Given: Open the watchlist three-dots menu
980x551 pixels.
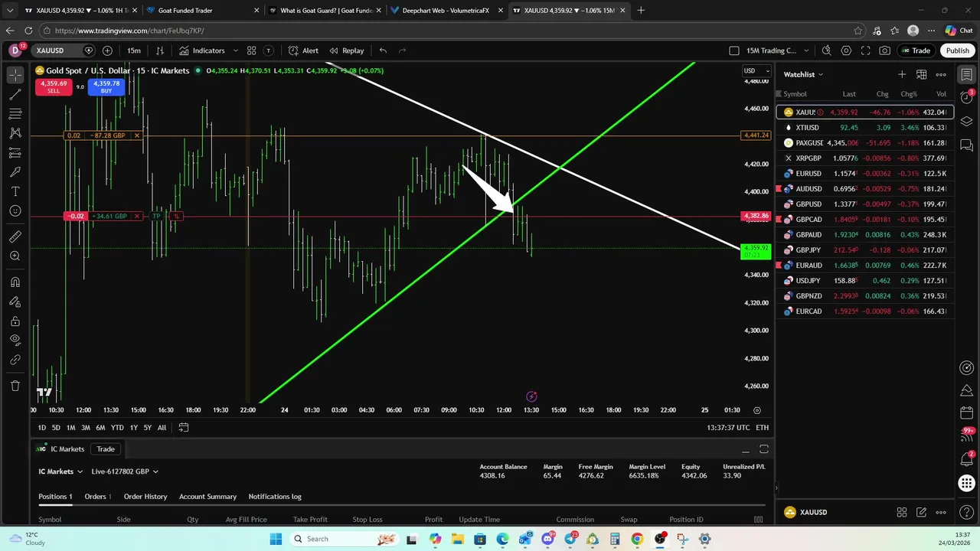Looking at the screenshot, I should (x=941, y=74).
